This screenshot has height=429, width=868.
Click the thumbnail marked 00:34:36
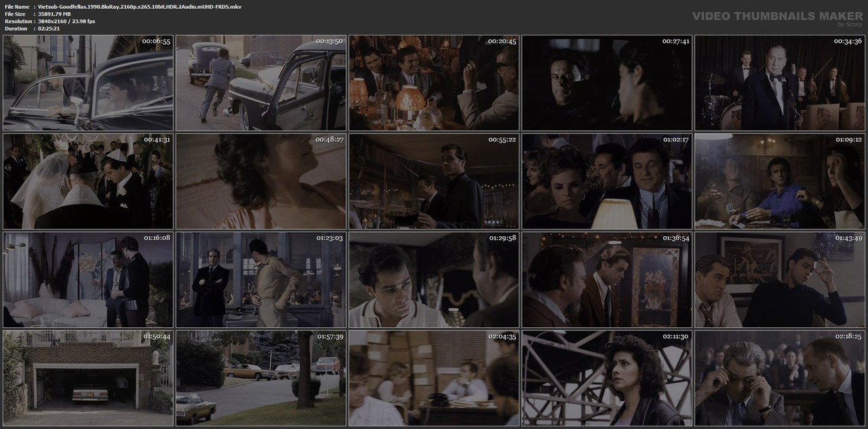(x=780, y=83)
